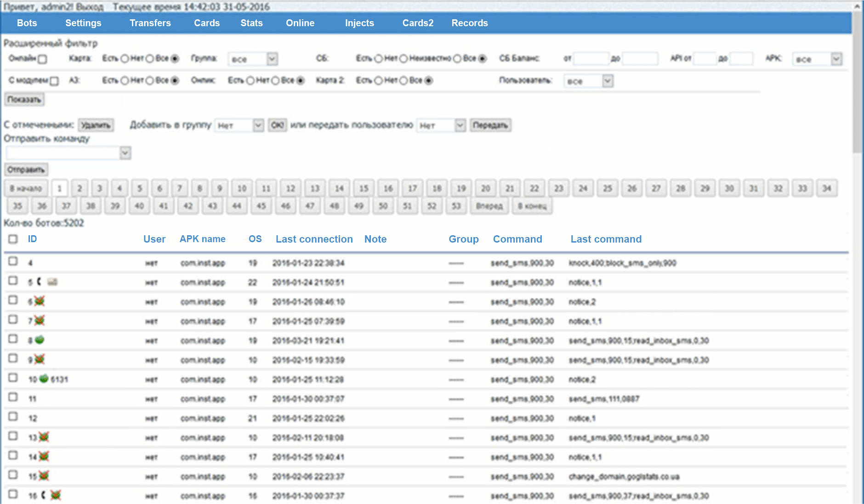Click the green icon next to ID 10
Image resolution: width=864 pixels, height=504 pixels.
pyautogui.click(x=44, y=379)
